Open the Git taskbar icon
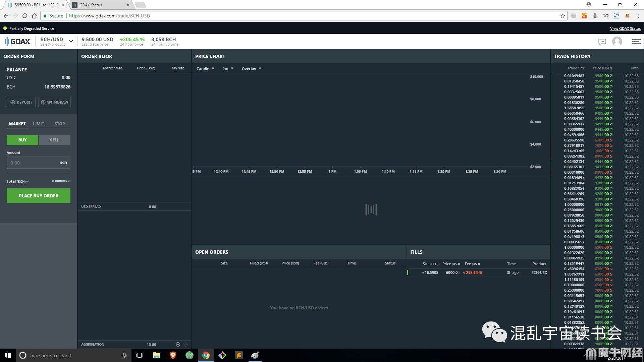644x362 pixels. [x=222, y=355]
